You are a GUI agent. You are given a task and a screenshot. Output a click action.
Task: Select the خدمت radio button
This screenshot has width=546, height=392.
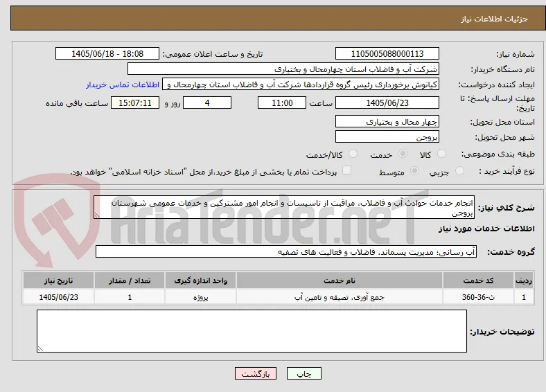(x=403, y=154)
